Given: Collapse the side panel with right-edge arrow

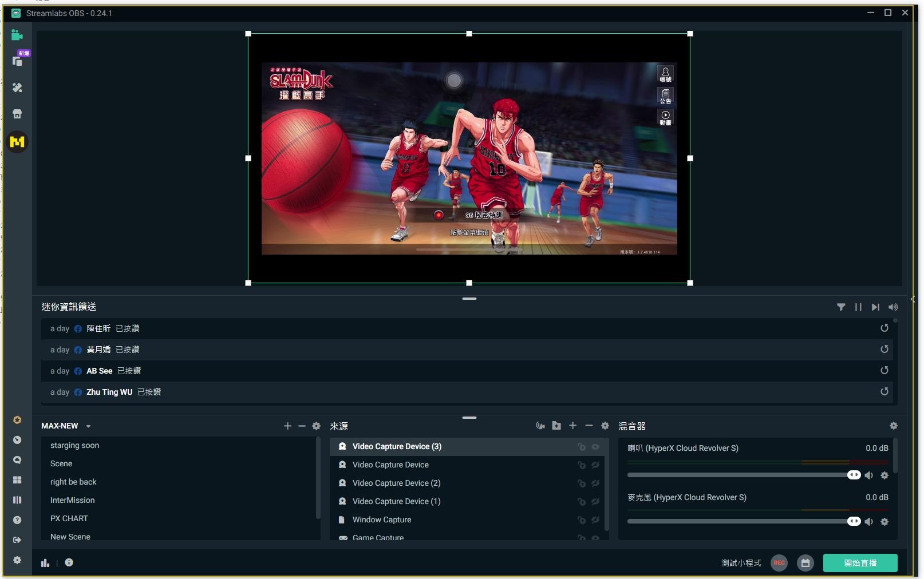Looking at the screenshot, I should (x=913, y=299).
